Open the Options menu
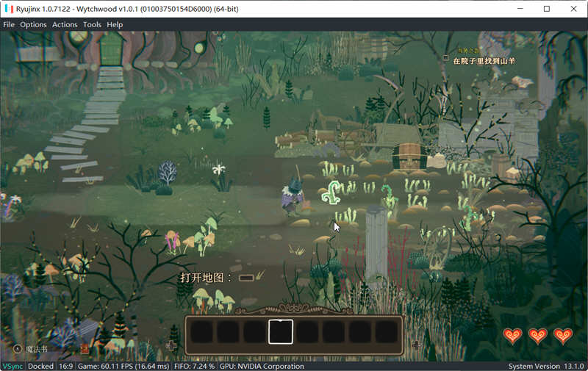This screenshot has width=588, height=371. [33, 25]
